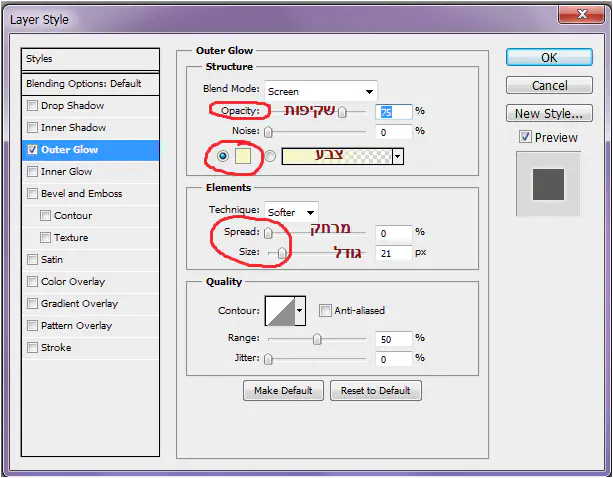Click the gray preview thumbnail swatch
613x478 pixels.
548,184
